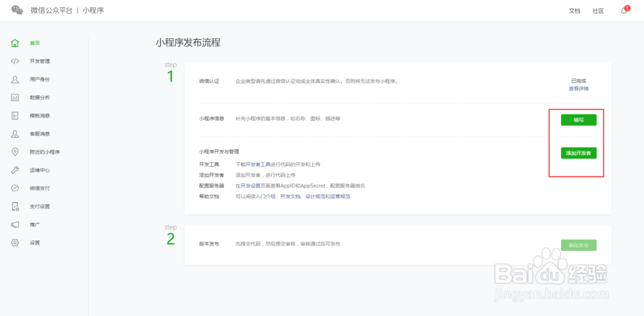The height and width of the screenshot is (316, 644).
Task: Click the 先提交代码,然后提交审核 description text
Action: pos(288,244)
